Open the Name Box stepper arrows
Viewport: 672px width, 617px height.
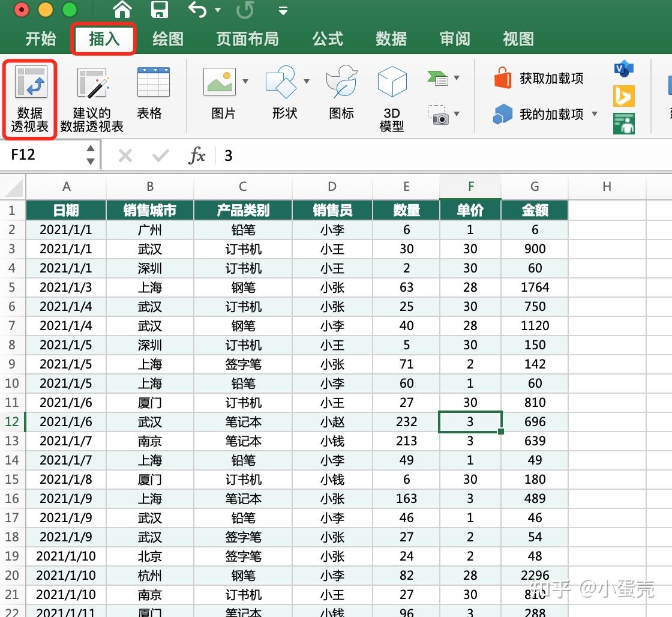click(x=91, y=155)
